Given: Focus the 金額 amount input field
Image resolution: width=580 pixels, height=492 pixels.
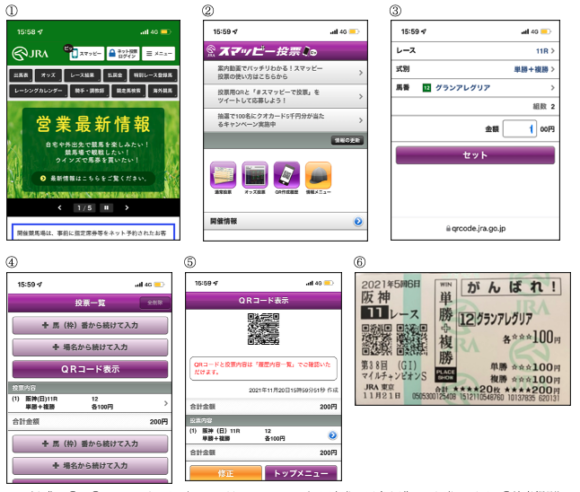Looking at the screenshot, I should coord(519,129).
